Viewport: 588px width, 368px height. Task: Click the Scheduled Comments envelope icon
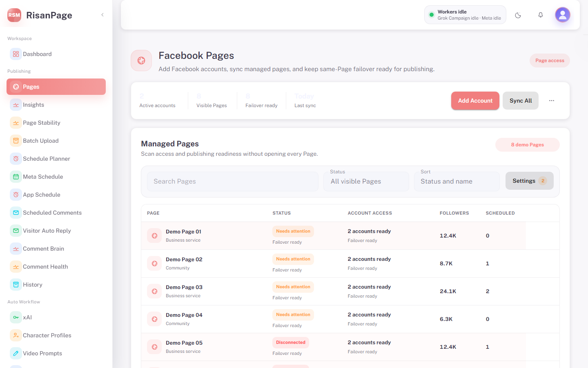pyautogui.click(x=16, y=213)
